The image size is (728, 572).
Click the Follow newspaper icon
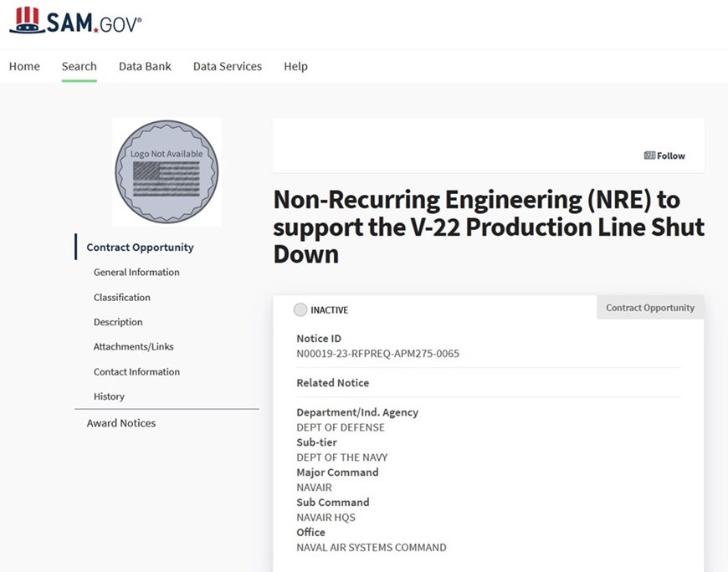pos(649,156)
